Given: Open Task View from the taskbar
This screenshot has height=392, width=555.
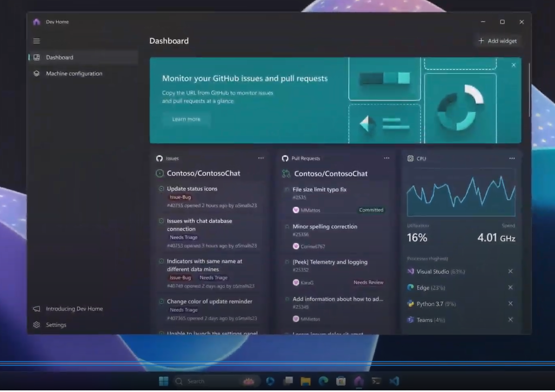Looking at the screenshot, I should coord(288,381).
